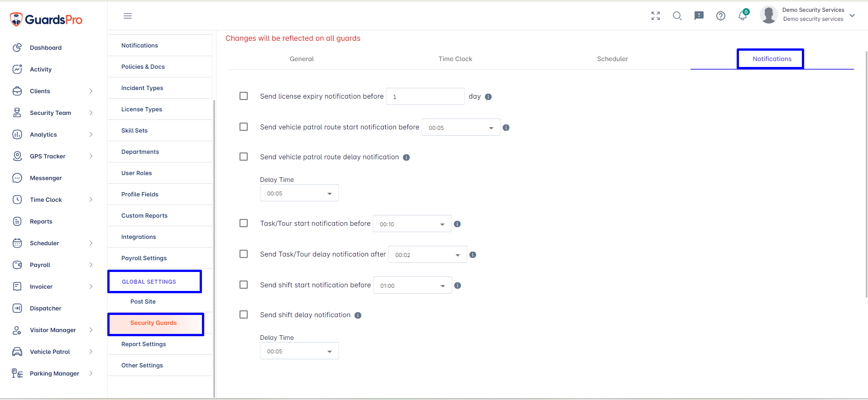
Task: Click the GuardsPro logo
Action: point(46,19)
